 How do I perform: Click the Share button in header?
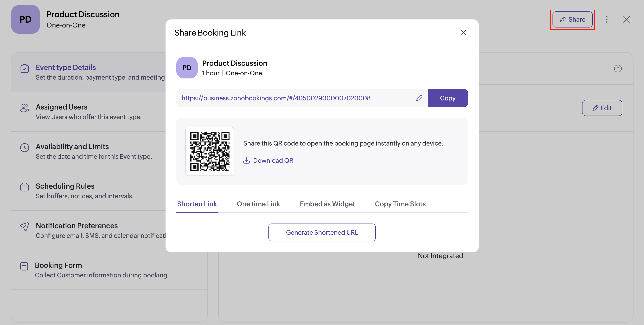(572, 19)
